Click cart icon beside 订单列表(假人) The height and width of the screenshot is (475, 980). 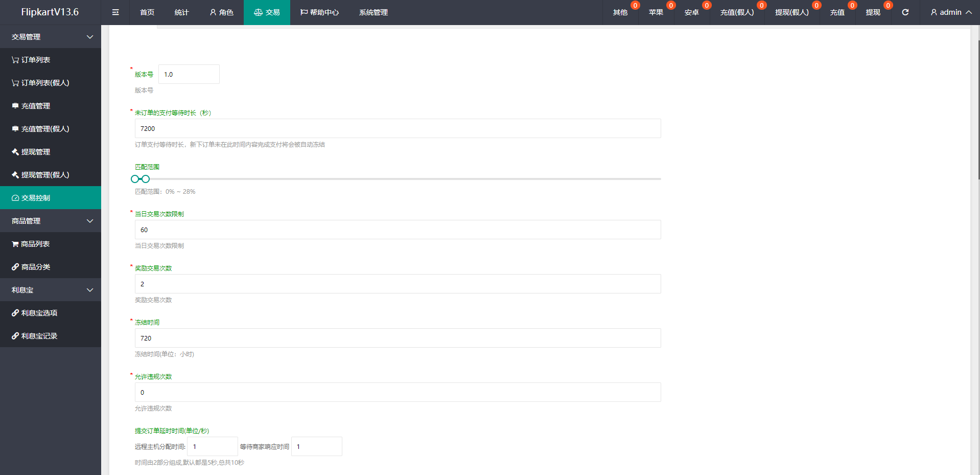tap(15, 83)
